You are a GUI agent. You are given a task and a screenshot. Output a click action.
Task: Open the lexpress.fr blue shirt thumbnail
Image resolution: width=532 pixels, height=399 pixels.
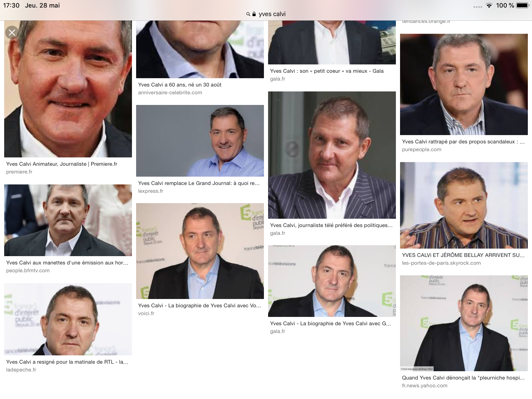[200, 141]
